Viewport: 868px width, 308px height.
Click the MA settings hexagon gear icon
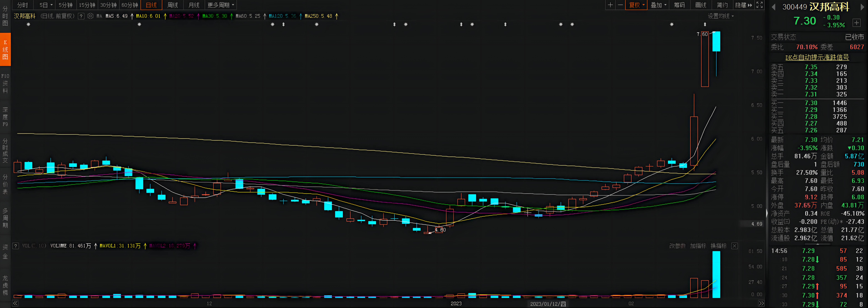click(90, 16)
